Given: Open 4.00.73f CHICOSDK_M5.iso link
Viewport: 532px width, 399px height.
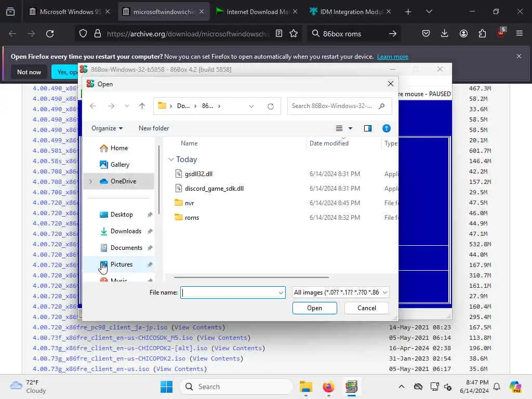Looking at the screenshot, I should click(113, 338).
